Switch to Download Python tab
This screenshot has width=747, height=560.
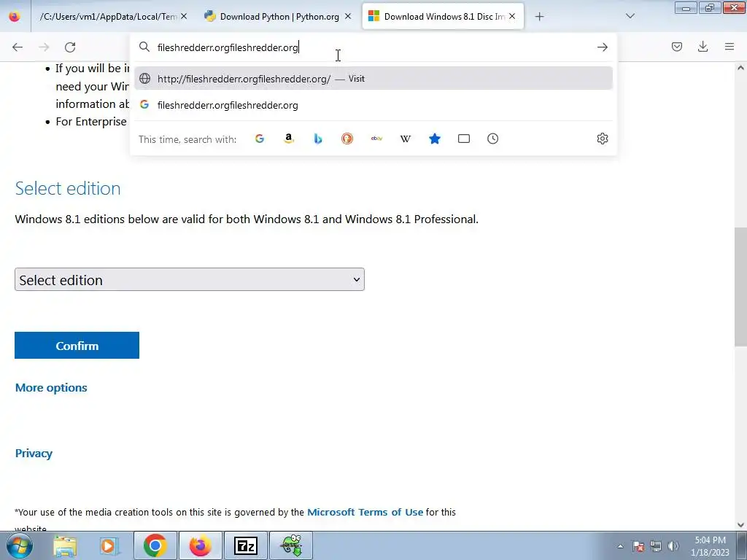coord(278,17)
